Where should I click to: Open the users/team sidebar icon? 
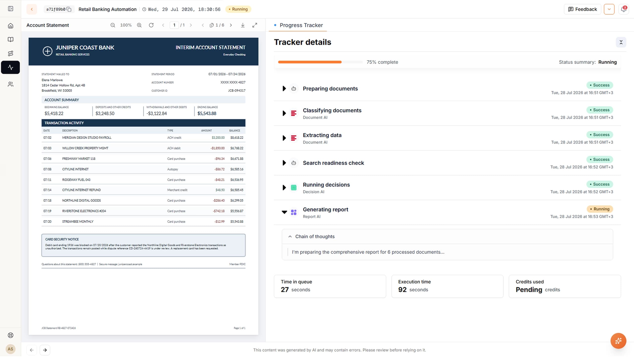point(10,84)
